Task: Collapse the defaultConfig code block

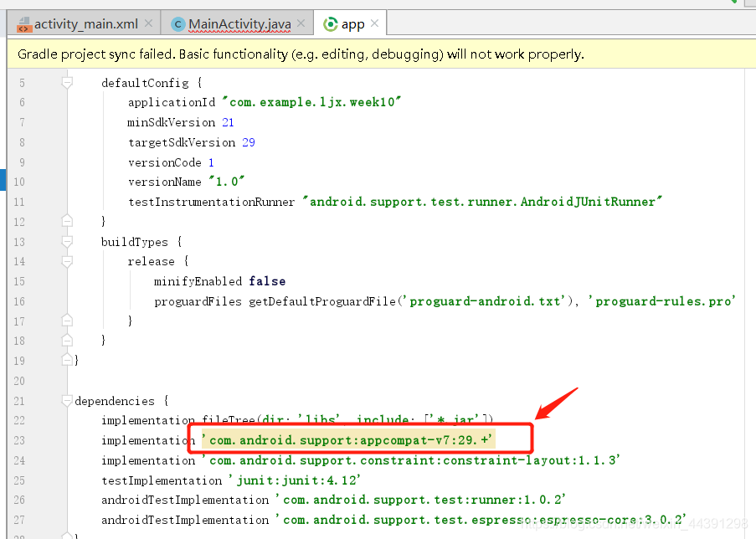Action: 68,83
